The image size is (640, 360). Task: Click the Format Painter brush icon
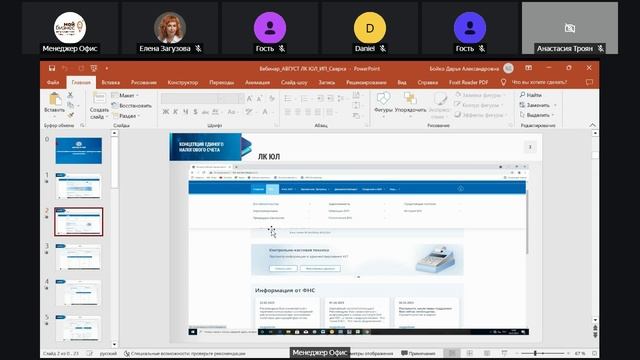(x=71, y=115)
